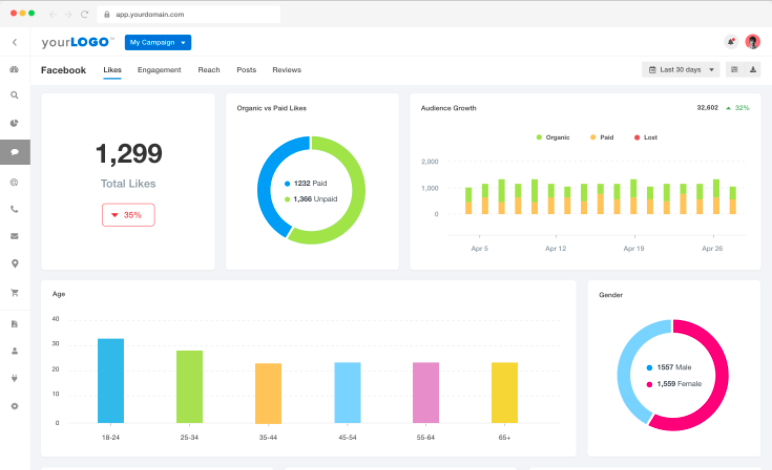Viewport: 772px width, 470px height.
Task: Click the 32% growth indicator
Action: click(738, 107)
